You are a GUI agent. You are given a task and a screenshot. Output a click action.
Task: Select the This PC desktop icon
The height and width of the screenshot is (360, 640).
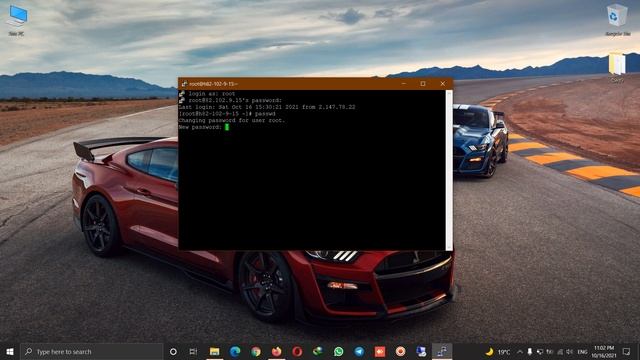pos(16,20)
